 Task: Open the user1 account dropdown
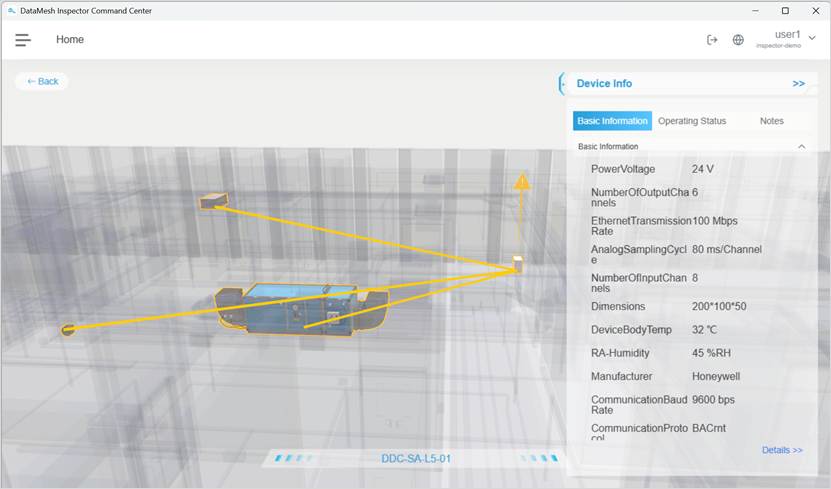[811, 38]
